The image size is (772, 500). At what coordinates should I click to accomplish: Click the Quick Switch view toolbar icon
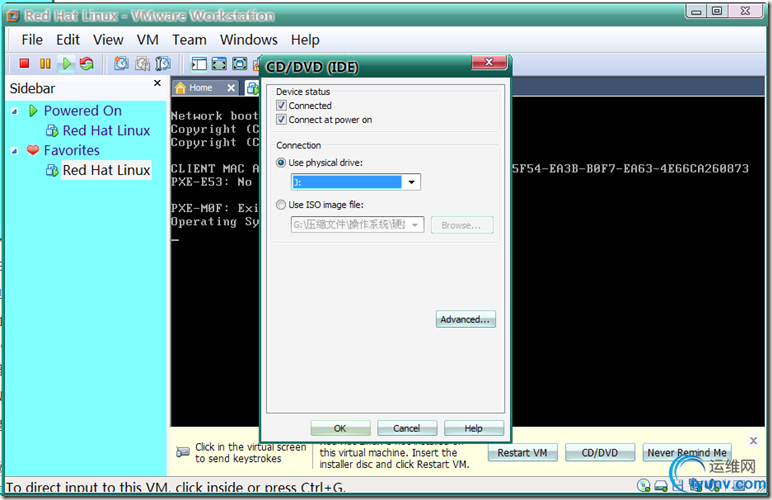219,63
